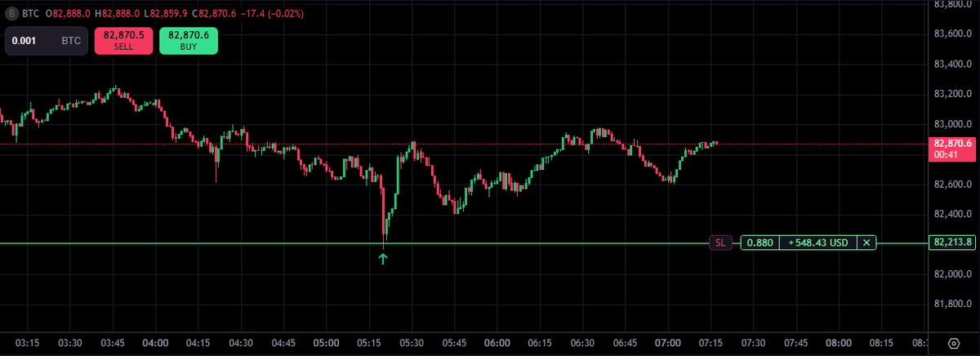
Task: Click the 82,600.0 price axis label
Action: pyautogui.click(x=952, y=185)
